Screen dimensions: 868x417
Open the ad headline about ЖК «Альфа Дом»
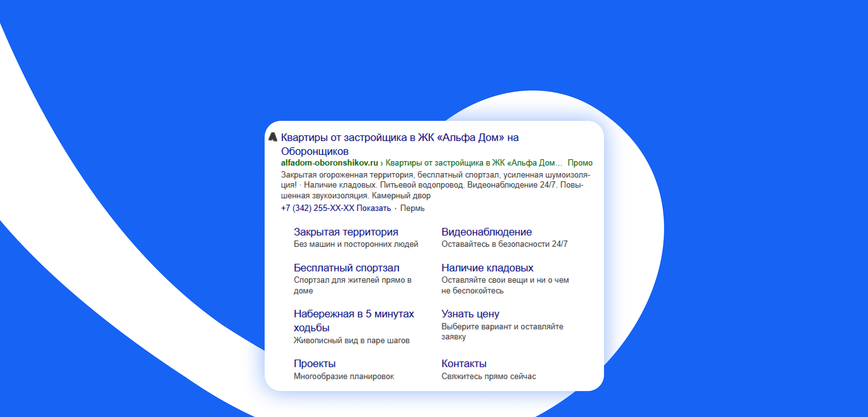(400, 144)
